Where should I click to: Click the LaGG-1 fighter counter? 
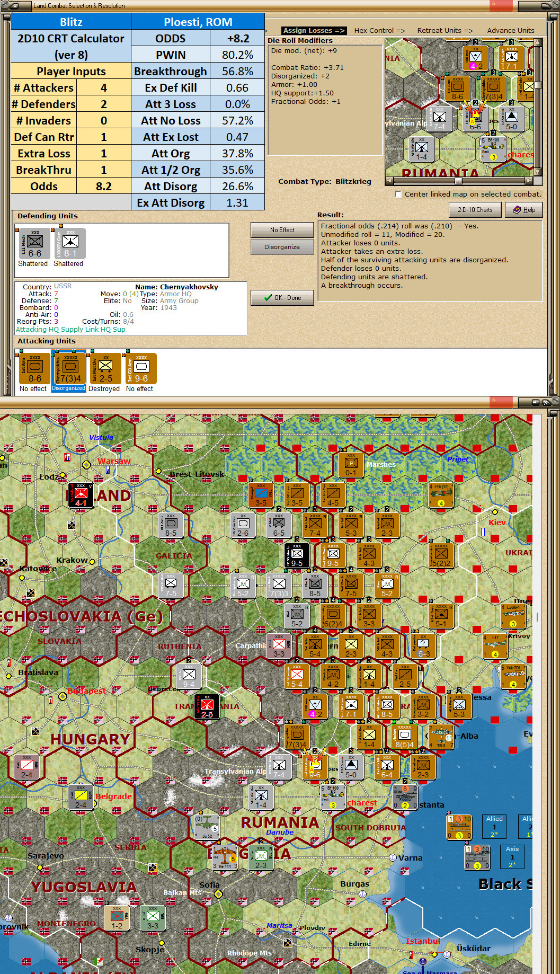513,615
